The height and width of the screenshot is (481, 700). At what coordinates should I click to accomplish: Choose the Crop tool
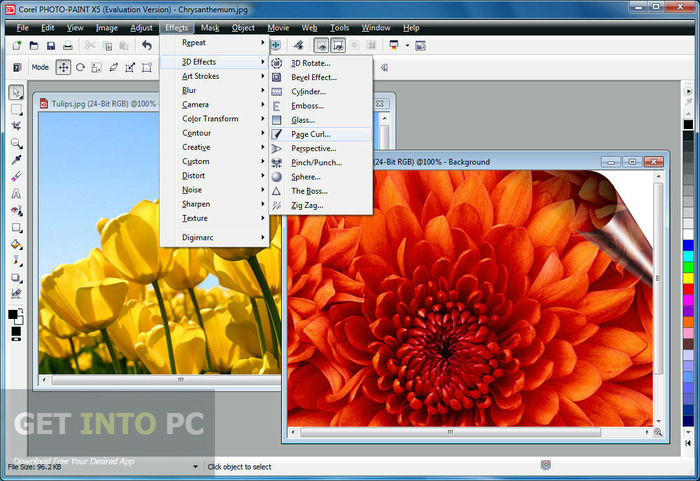click(16, 126)
